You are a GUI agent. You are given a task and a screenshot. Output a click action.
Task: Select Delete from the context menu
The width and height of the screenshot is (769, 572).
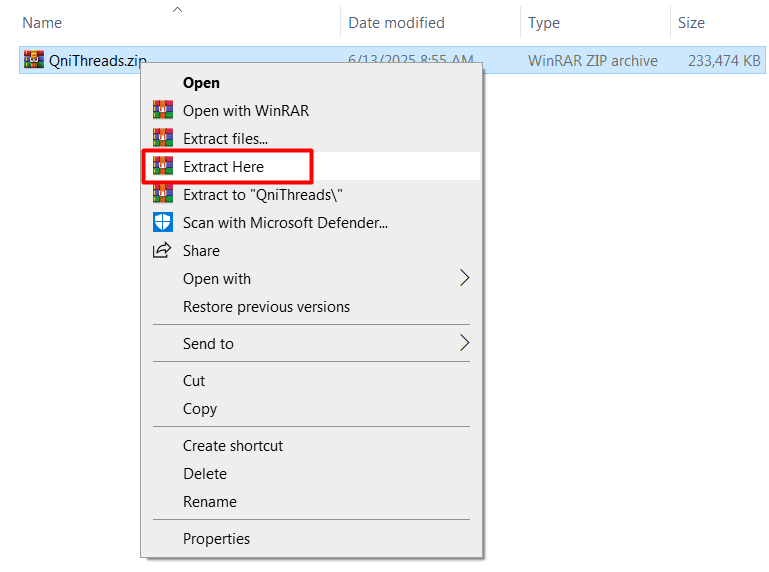click(x=205, y=474)
